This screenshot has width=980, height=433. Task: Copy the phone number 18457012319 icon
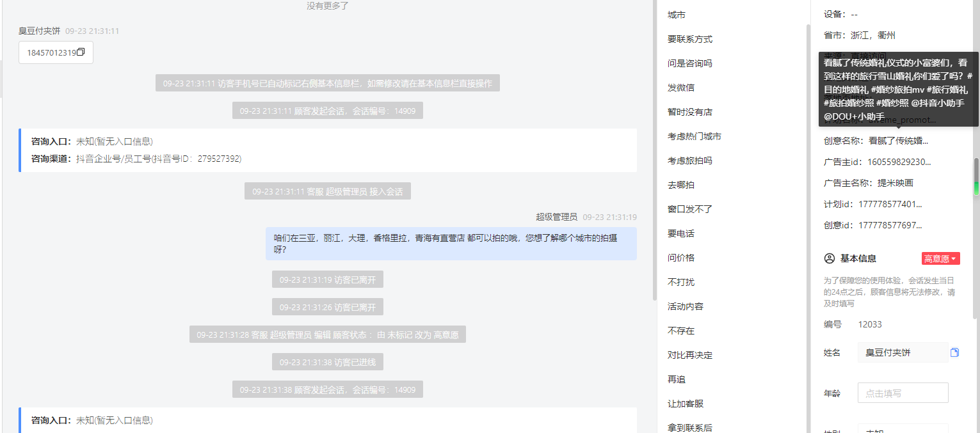coord(81,52)
